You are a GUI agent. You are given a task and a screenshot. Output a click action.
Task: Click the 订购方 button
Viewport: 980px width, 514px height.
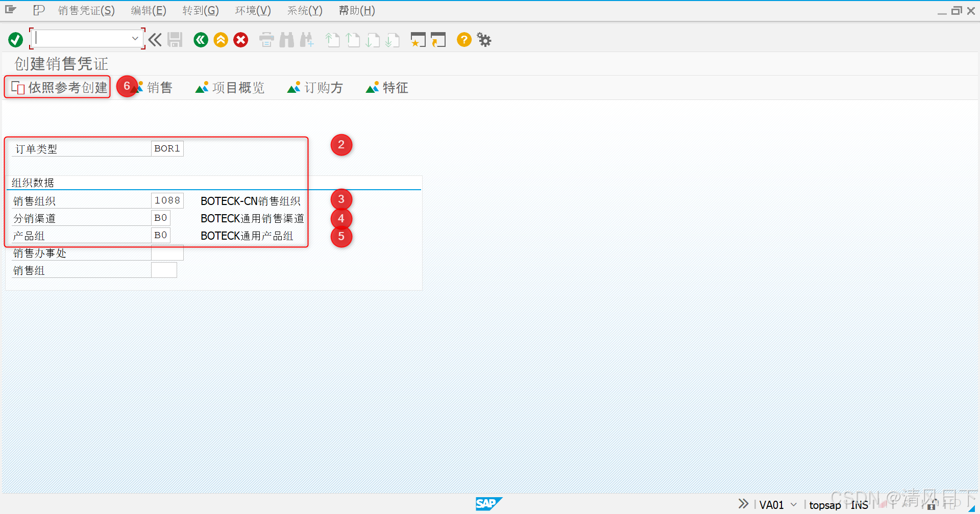point(315,88)
